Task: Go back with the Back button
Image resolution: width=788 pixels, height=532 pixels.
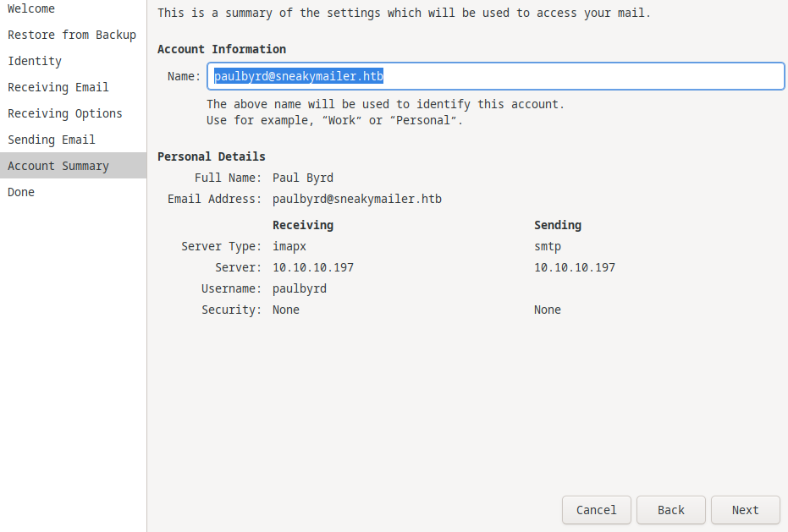Action: click(670, 510)
